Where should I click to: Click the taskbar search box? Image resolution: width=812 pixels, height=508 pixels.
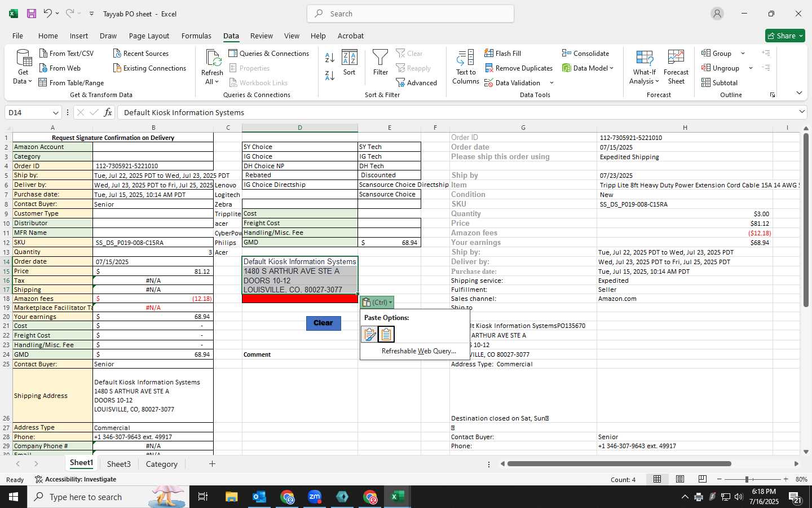[x=107, y=497]
